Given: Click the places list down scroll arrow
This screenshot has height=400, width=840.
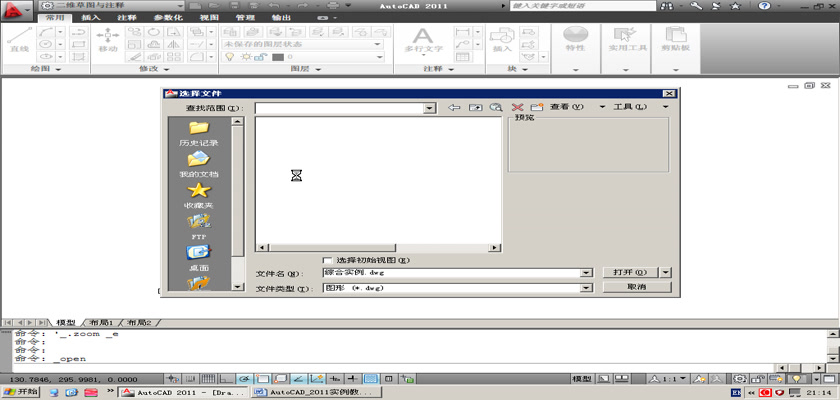Looking at the screenshot, I should coord(237,287).
